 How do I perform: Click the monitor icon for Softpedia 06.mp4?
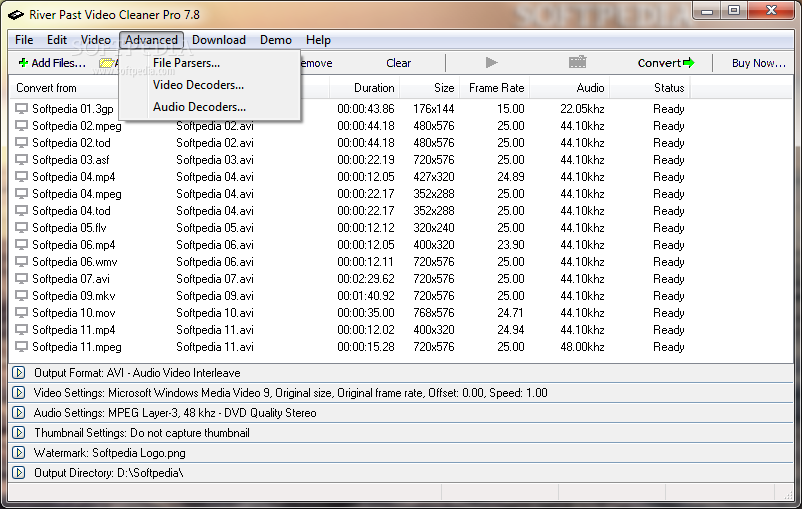pyautogui.click(x=21, y=245)
